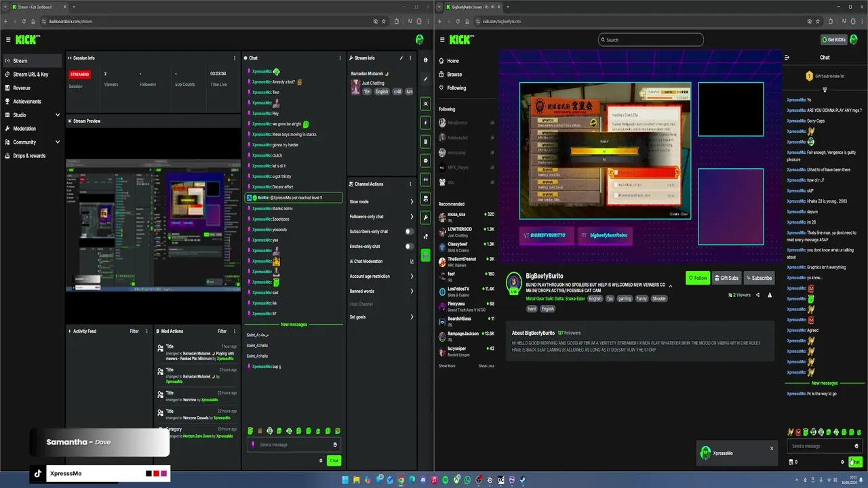Open Mod Actions panel options menu
The width and height of the screenshot is (868, 488).
(235, 331)
